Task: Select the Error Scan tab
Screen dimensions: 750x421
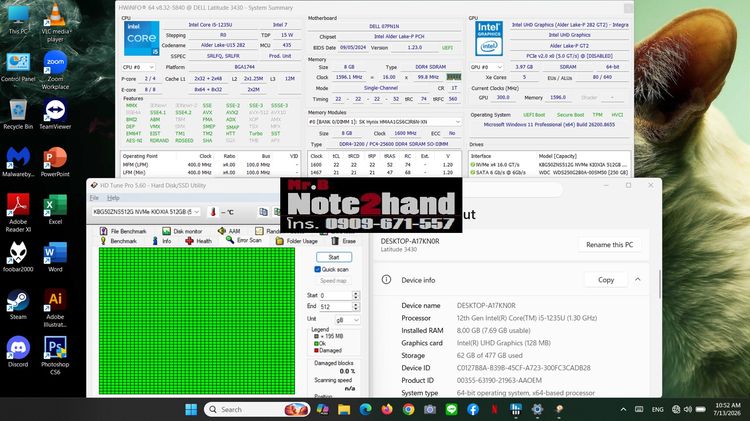Action: pos(243,241)
